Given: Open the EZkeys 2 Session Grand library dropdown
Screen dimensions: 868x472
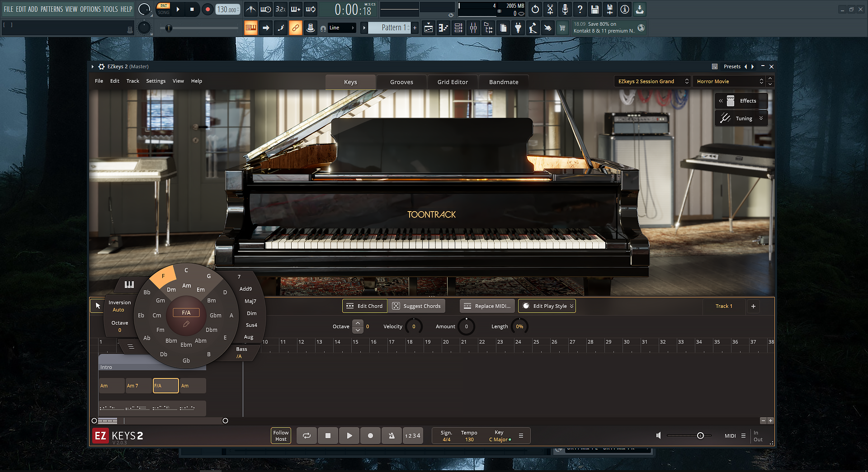Looking at the screenshot, I should tap(653, 81).
